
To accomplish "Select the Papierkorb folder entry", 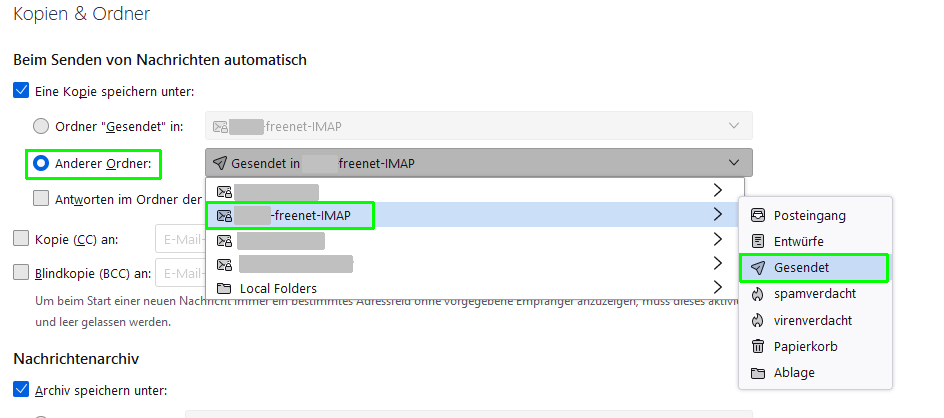I will [x=805, y=346].
